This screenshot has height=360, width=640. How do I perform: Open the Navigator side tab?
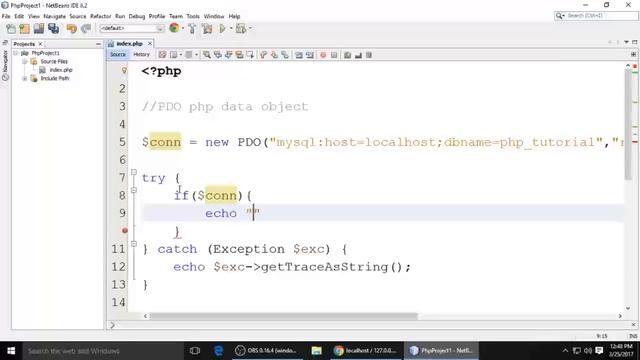5,65
